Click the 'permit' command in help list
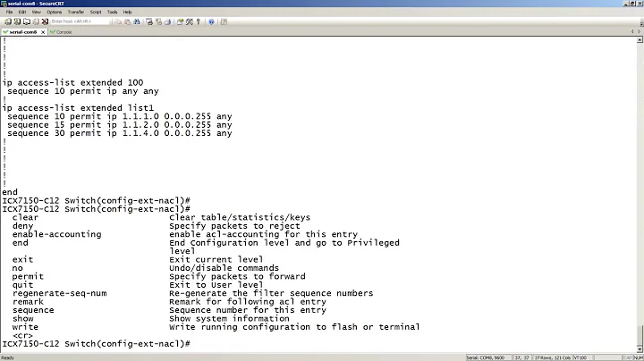 pos(28,276)
